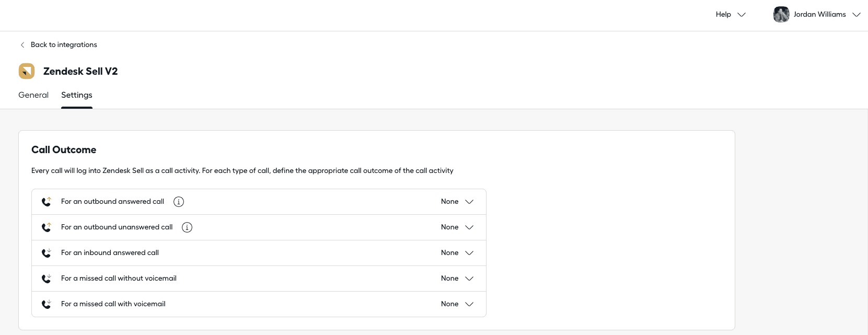Open outcome dropdown for outbound answered call
Screen dimensions: 868x335
457,202
